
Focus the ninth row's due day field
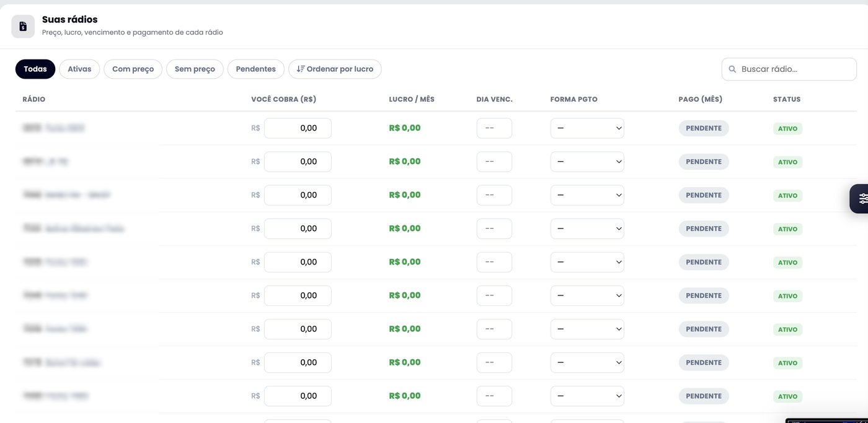tap(494, 396)
